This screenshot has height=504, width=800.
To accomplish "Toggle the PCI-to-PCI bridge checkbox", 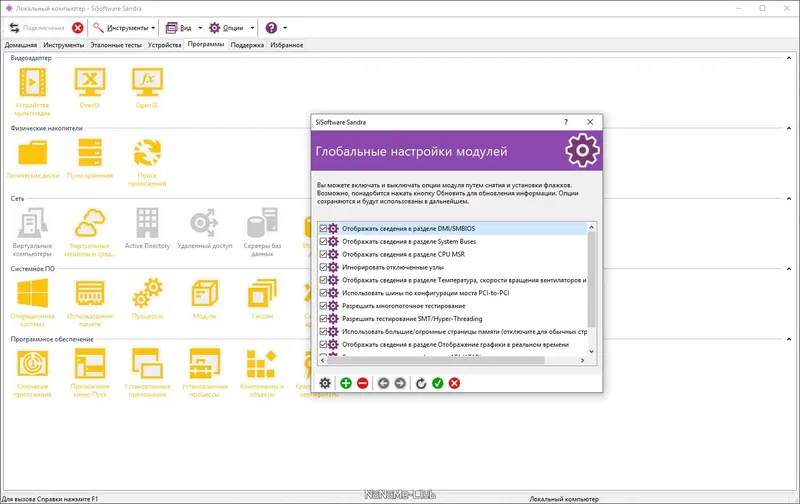I will coord(323,293).
